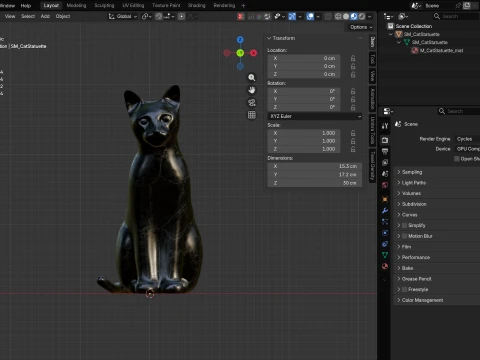Switch to the Shading workspace tab
The width and height of the screenshot is (480, 360).
197,5
